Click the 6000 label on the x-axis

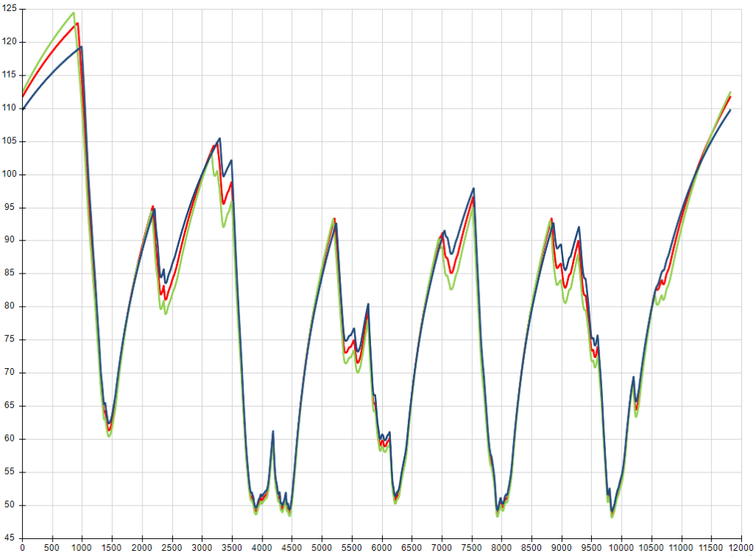382,549
